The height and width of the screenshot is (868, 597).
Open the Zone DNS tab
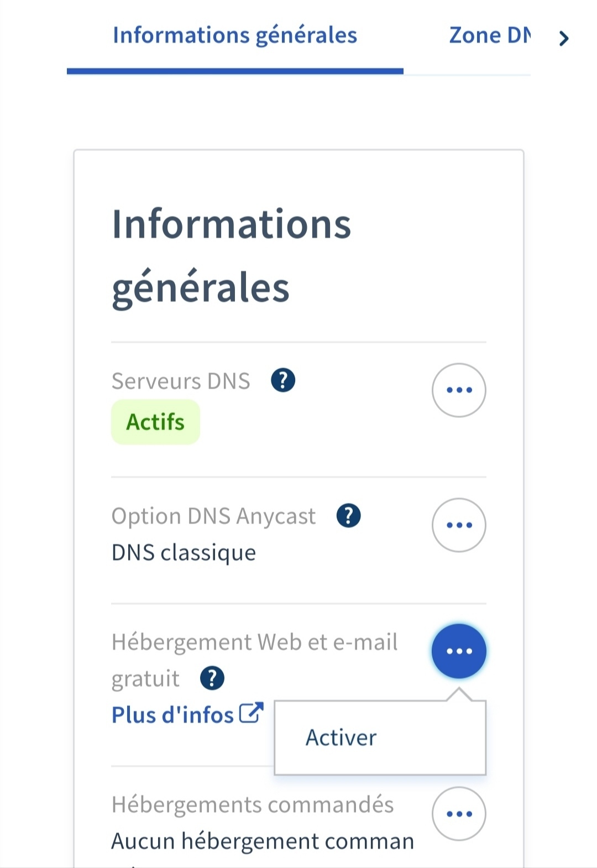pyautogui.click(x=489, y=35)
